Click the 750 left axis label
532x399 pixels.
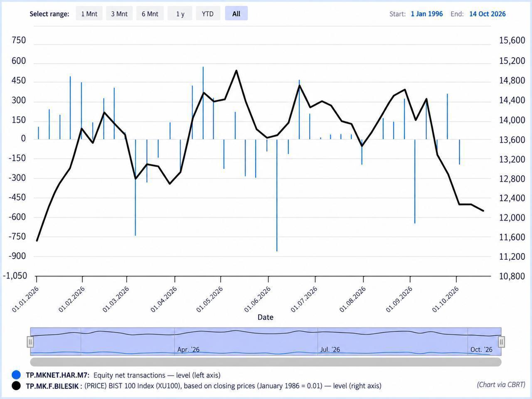tap(19, 40)
